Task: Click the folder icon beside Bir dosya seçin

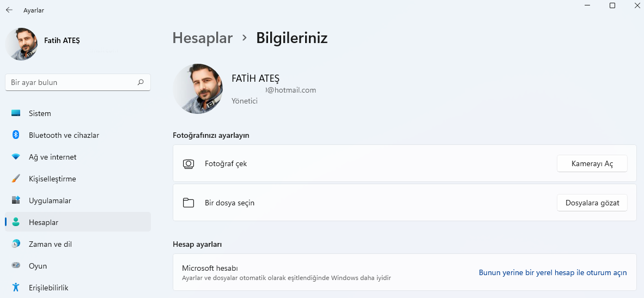Action: tap(188, 203)
